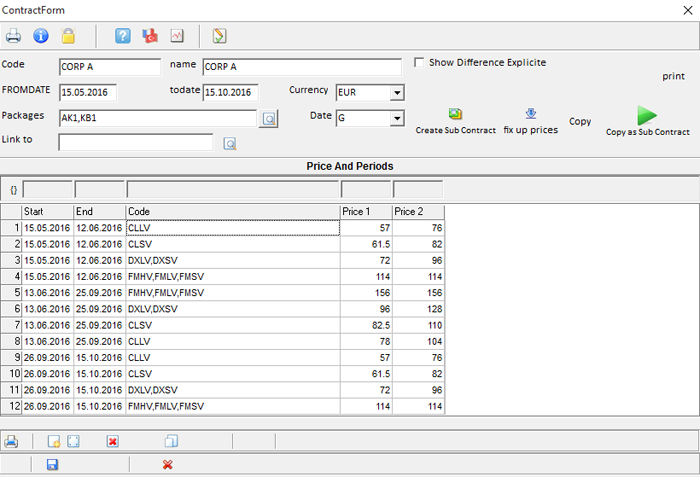Screen dimensions: 700x477
Task: Click the Packages field AK1,KB1
Action: pos(158,118)
